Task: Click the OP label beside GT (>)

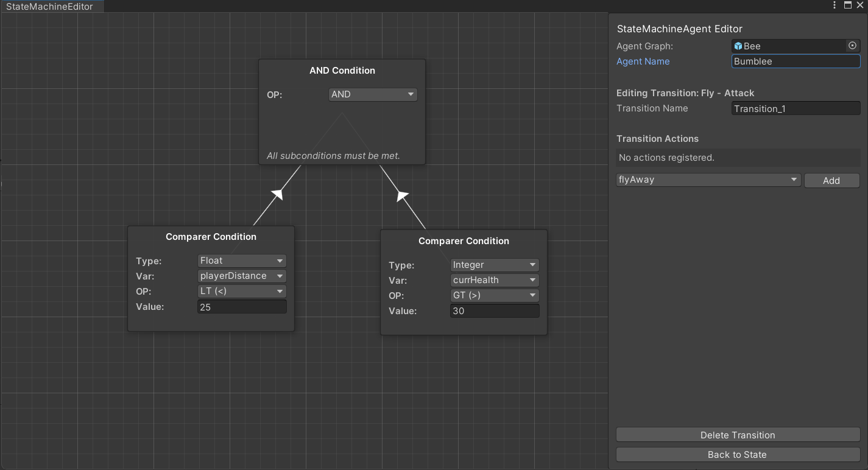Action: 396,296
